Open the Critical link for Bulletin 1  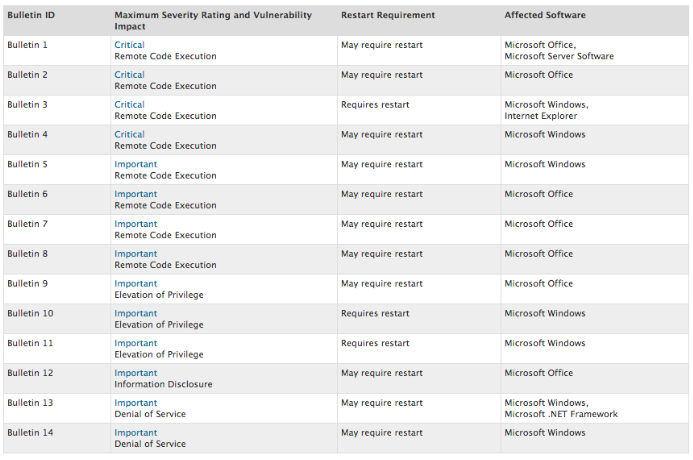[x=129, y=45]
